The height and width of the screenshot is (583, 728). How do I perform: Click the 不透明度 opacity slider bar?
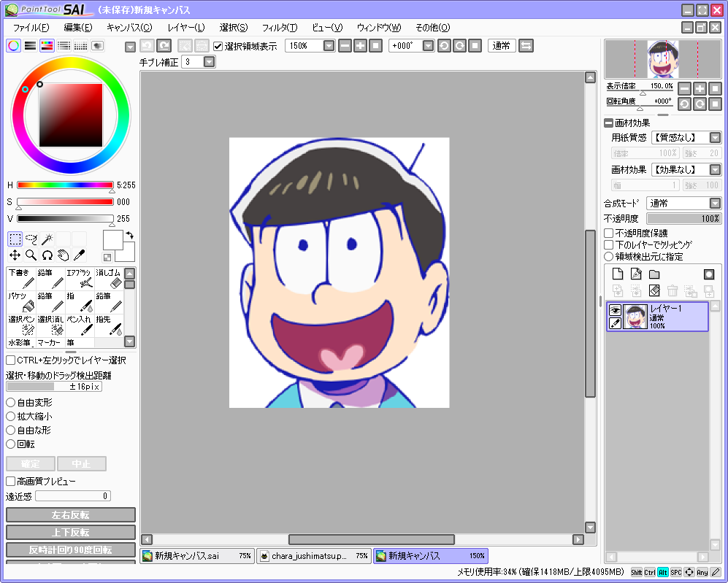pos(684,218)
